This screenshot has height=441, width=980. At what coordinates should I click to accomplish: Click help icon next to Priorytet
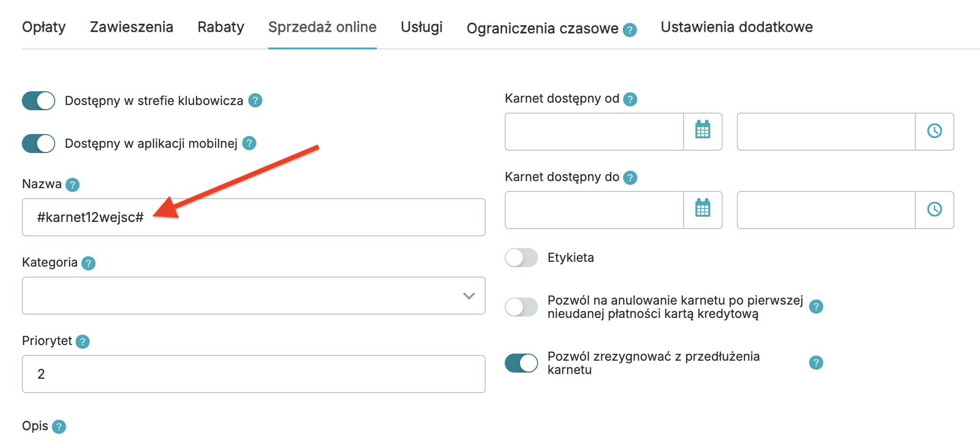83,342
